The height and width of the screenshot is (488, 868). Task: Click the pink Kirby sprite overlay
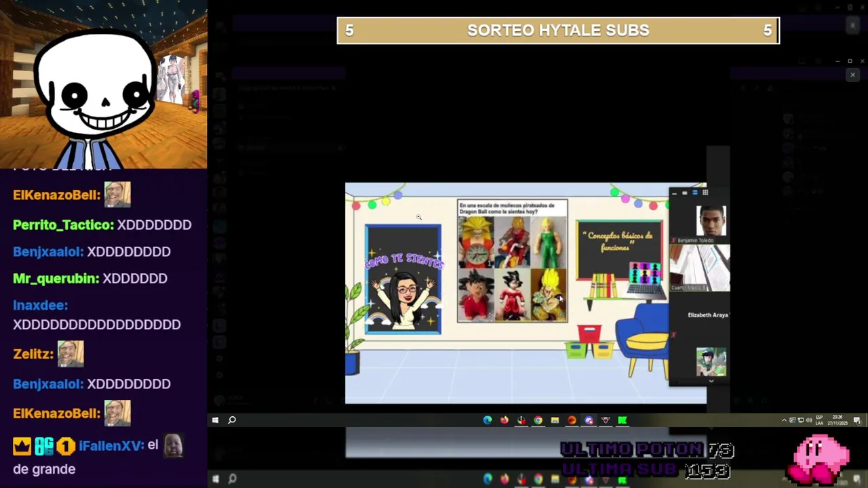820,460
